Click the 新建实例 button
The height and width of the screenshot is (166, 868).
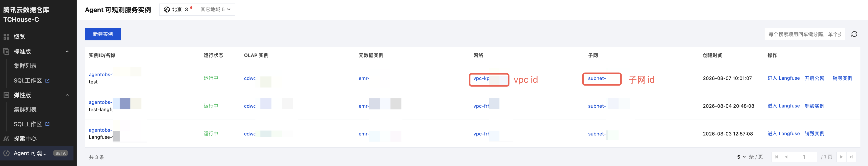coord(103,34)
